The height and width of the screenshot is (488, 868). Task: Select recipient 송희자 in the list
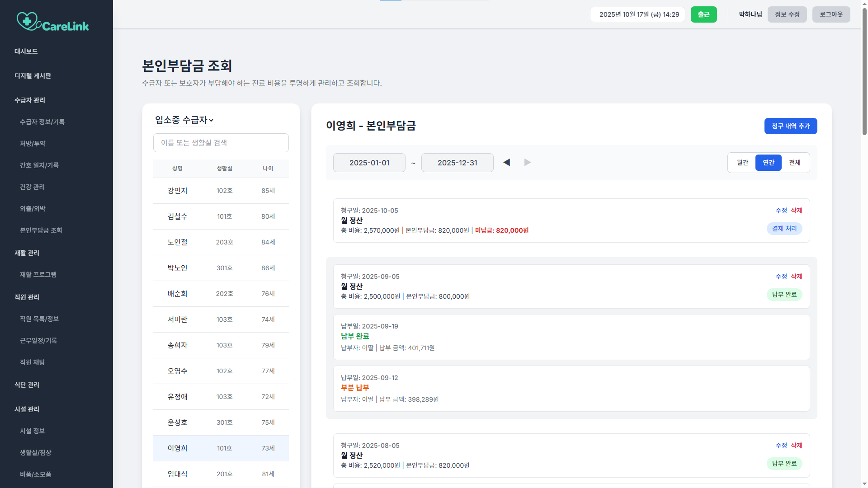[x=221, y=345]
